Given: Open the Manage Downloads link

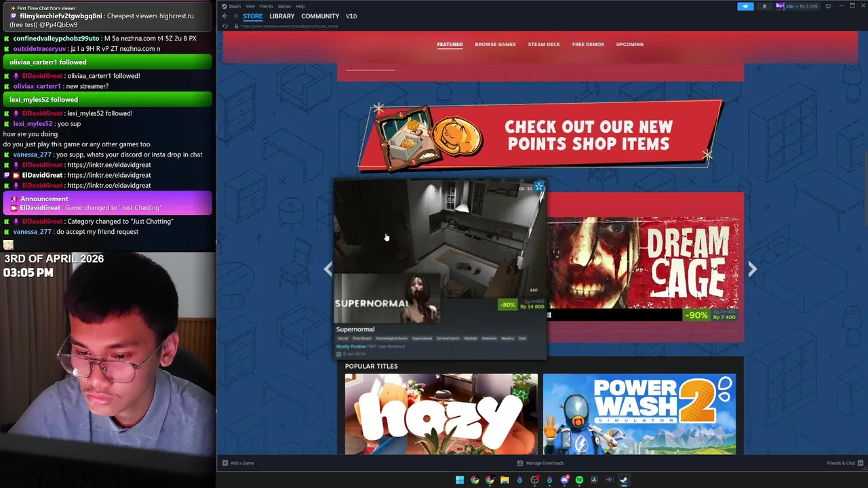Looking at the screenshot, I should click(x=545, y=463).
